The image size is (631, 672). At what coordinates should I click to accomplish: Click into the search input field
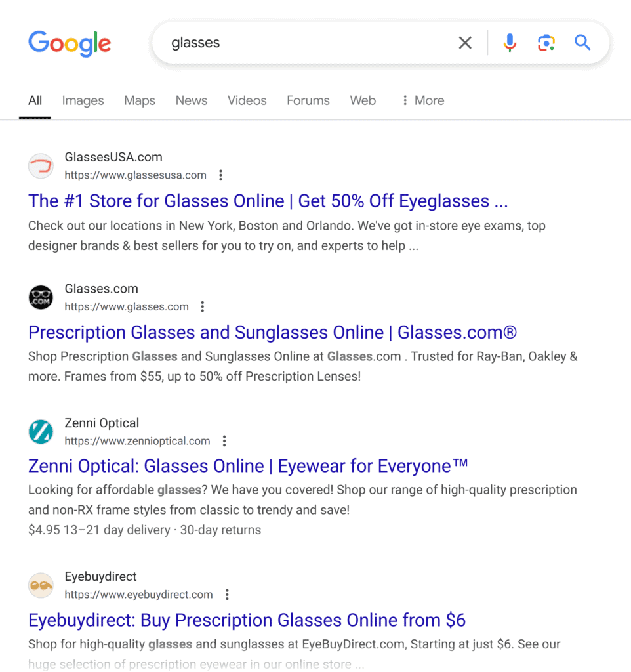pos(308,43)
